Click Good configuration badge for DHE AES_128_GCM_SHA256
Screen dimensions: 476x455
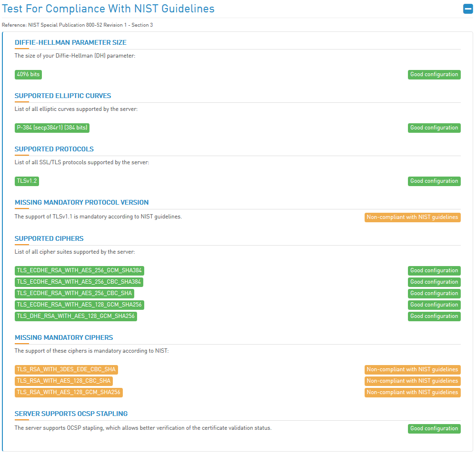pyautogui.click(x=434, y=317)
